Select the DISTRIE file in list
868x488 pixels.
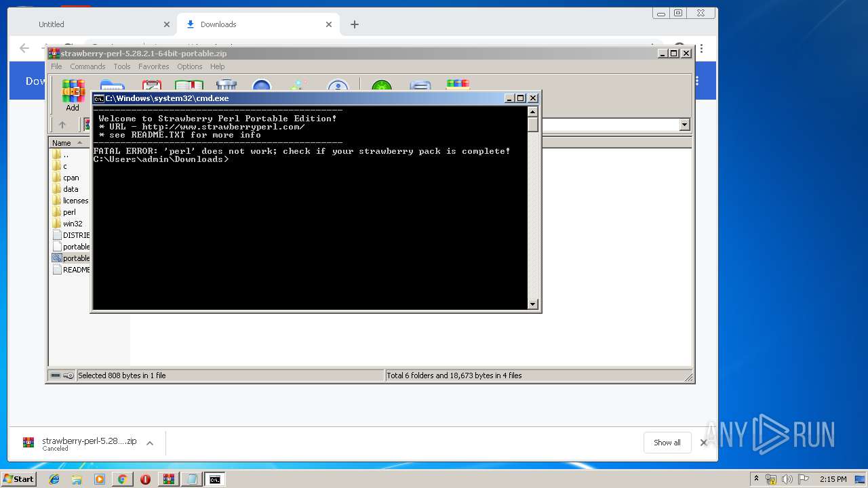[x=71, y=235]
